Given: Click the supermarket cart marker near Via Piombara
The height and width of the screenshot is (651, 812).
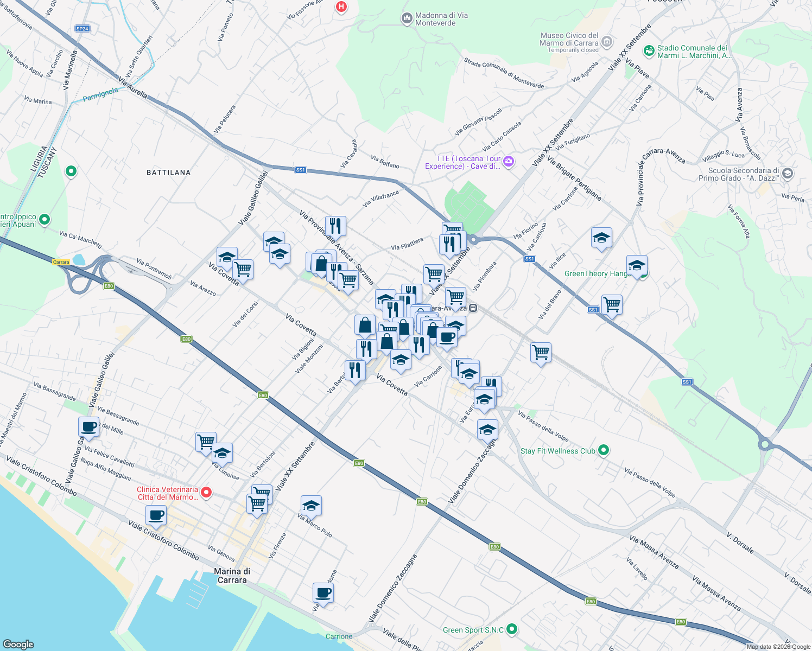Looking at the screenshot, I should click(x=456, y=297).
